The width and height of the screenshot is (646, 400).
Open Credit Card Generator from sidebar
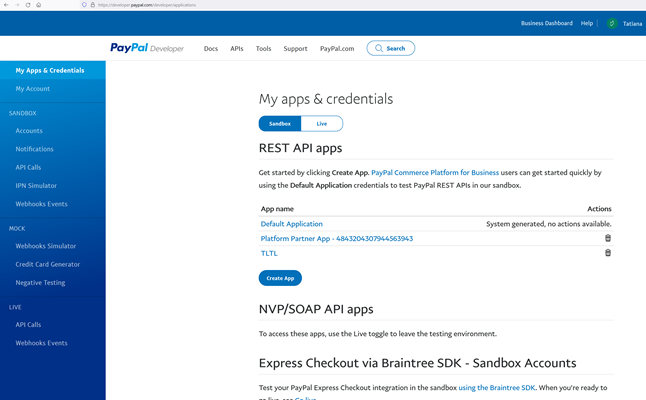click(x=47, y=264)
